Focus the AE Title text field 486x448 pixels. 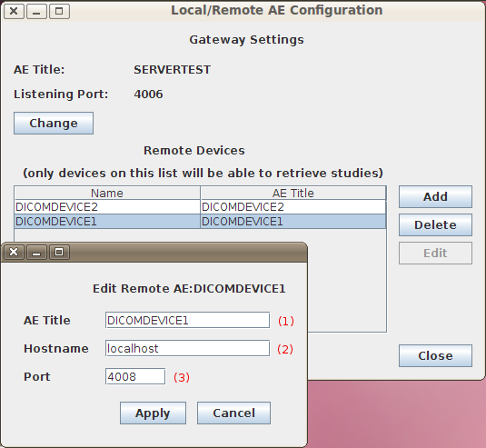pos(187,320)
